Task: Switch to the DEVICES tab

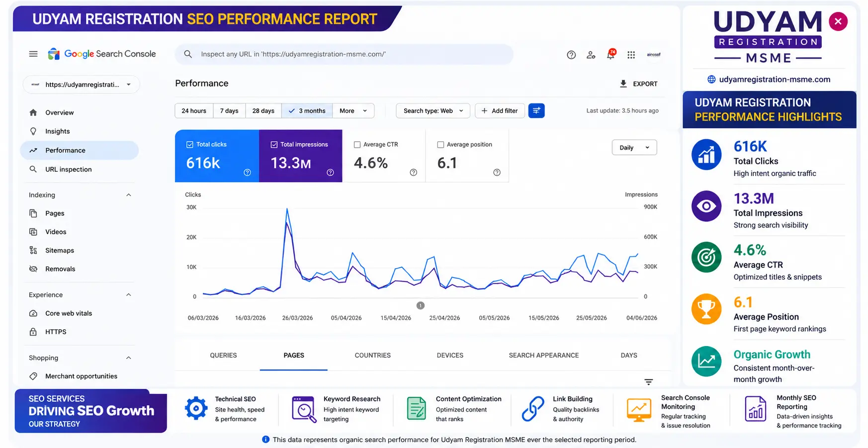Action: pyautogui.click(x=450, y=355)
